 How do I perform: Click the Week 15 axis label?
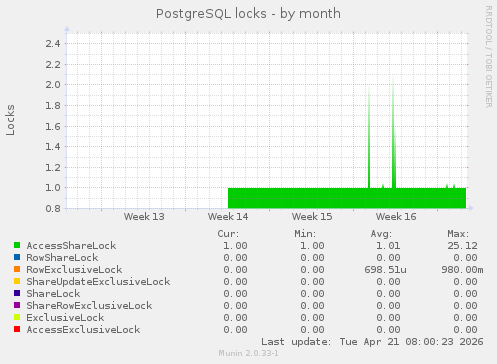tap(312, 217)
